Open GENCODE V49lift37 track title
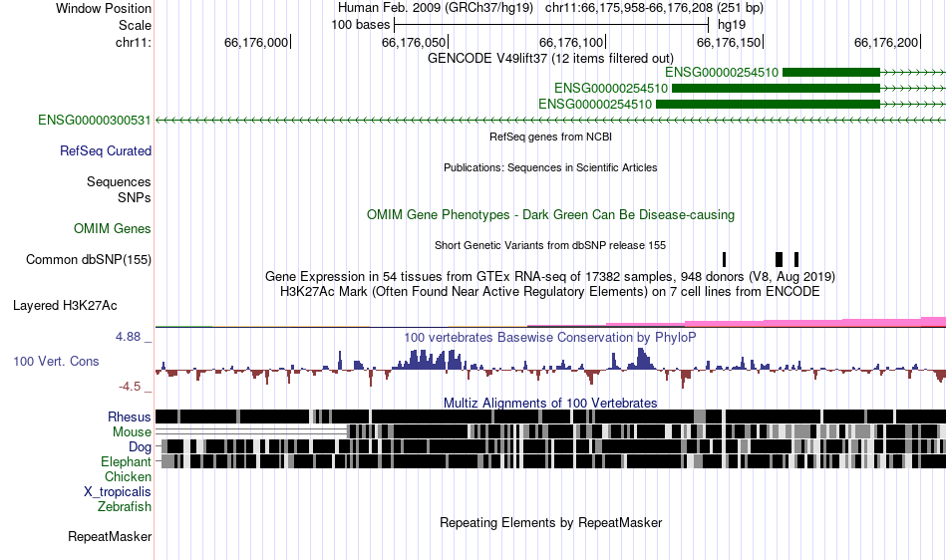The image size is (947, 560). pos(550,58)
